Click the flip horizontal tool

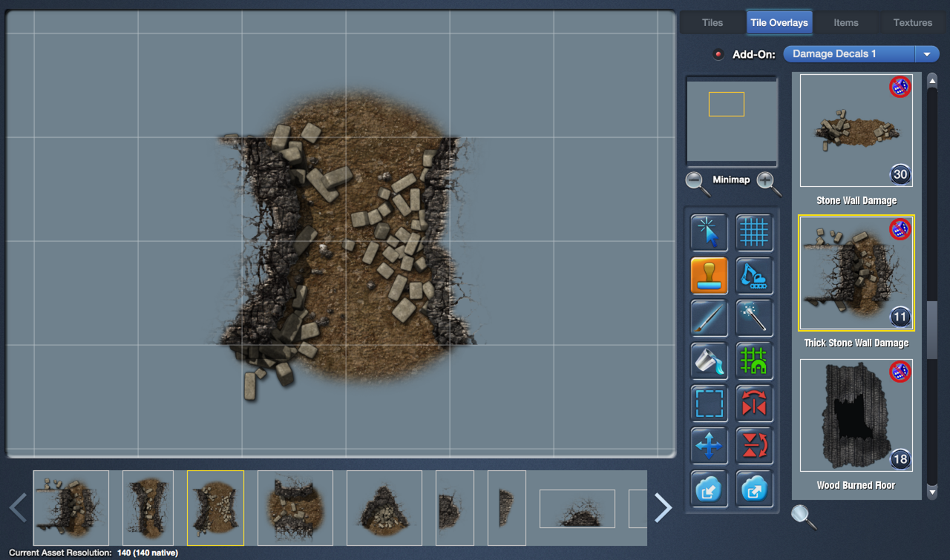(x=754, y=404)
